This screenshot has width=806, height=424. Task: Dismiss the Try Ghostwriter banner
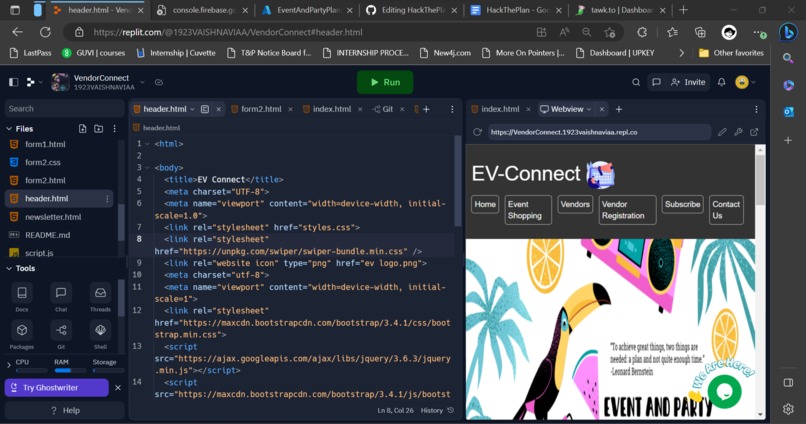click(x=118, y=388)
